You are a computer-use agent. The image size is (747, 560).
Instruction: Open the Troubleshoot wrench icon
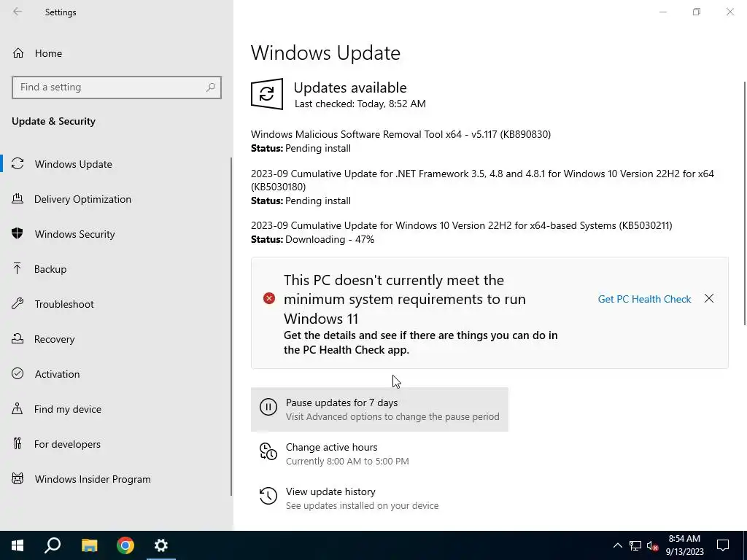(18, 304)
